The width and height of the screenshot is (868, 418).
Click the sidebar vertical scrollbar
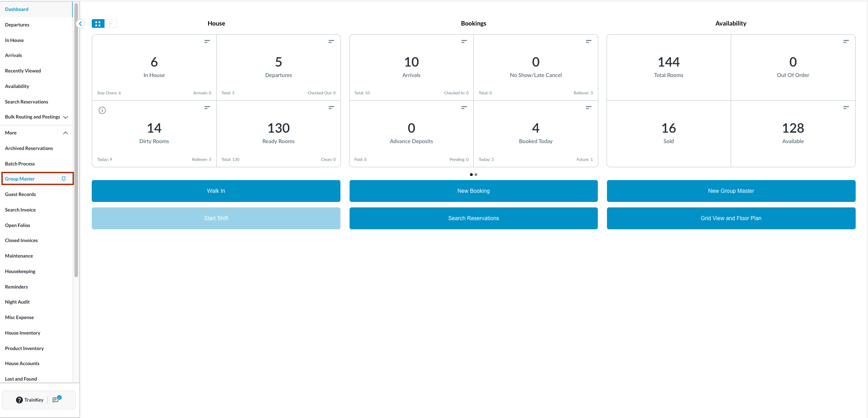[76, 137]
